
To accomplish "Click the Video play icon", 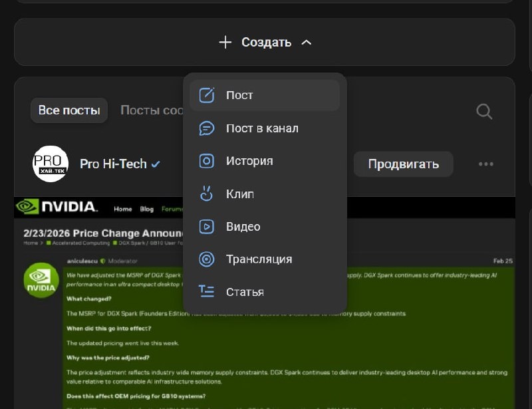I will tap(207, 226).
